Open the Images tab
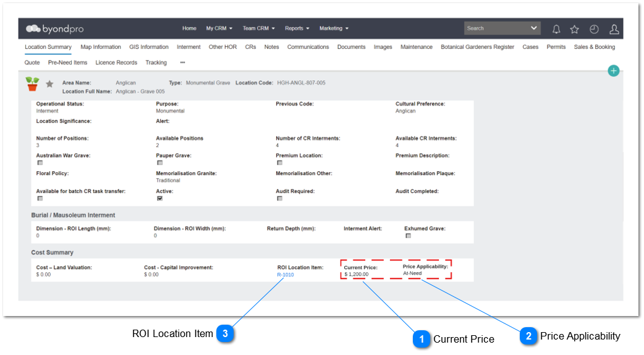 coord(383,47)
